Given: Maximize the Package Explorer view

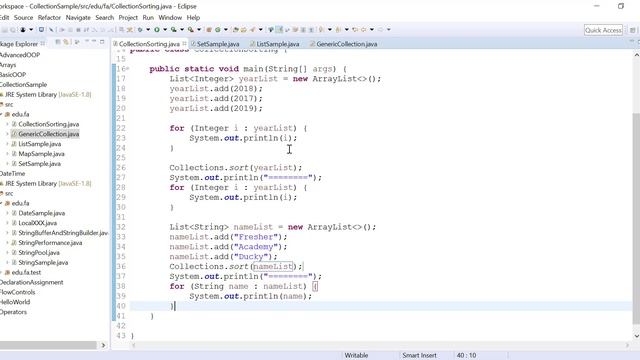Looking at the screenshot, I should point(102,42).
